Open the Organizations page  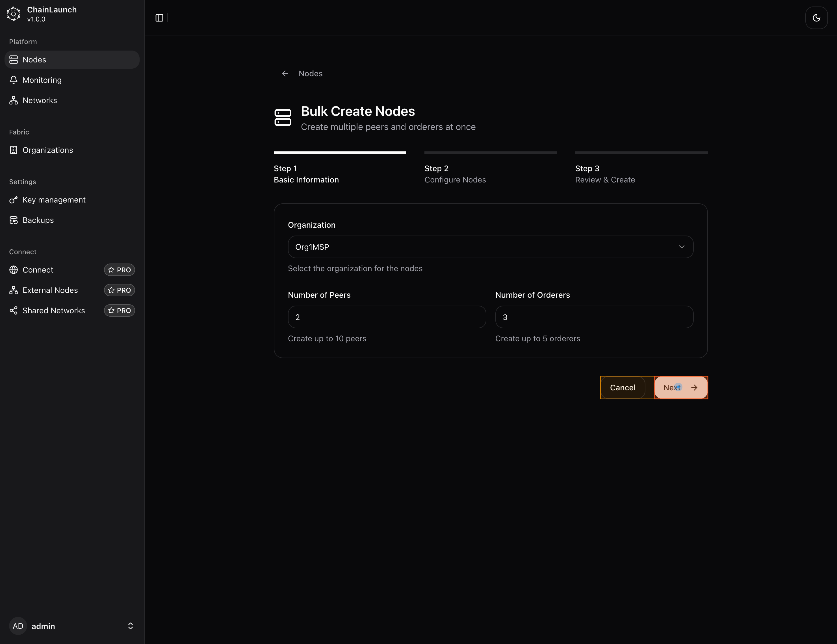[47, 150]
